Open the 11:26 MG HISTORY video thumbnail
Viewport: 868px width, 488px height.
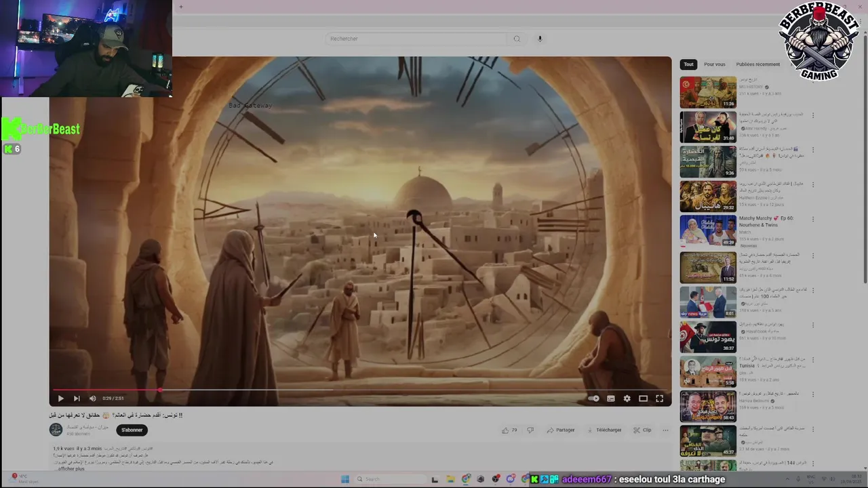click(708, 92)
